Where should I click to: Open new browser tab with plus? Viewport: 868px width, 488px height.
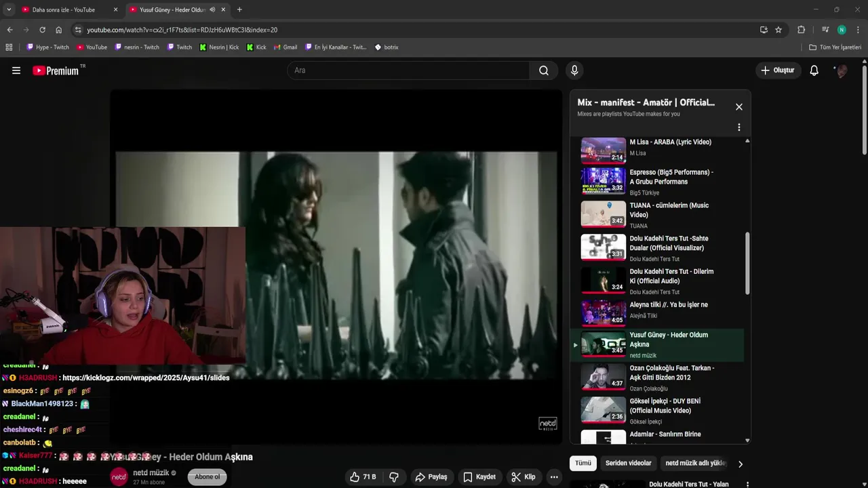coord(239,9)
